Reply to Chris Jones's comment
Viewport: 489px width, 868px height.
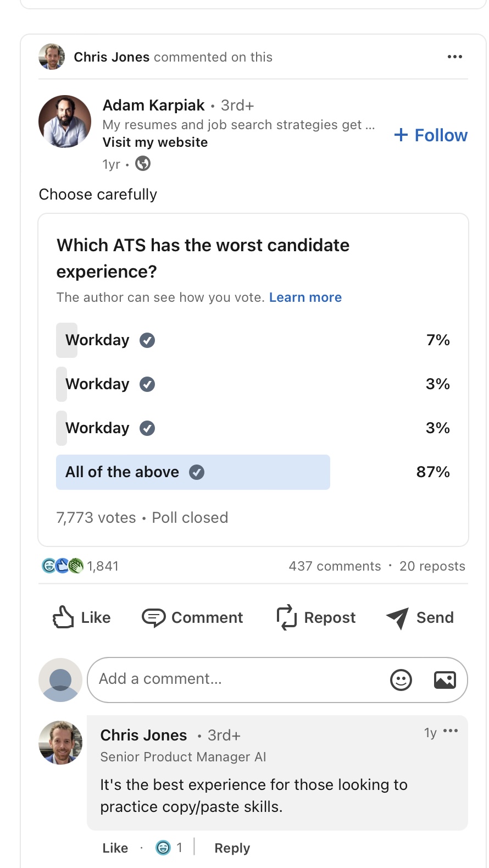[232, 848]
